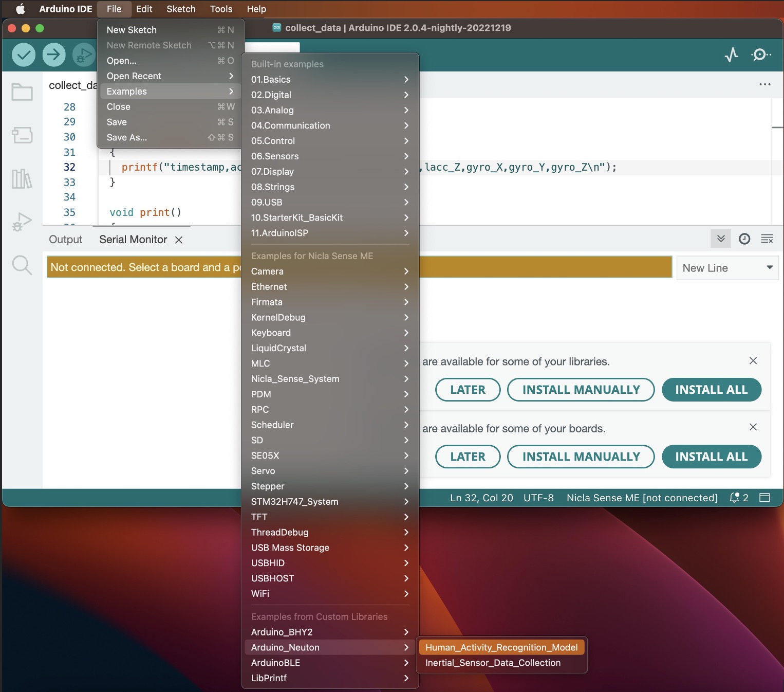Expand the 06.Sensors examples submenu
This screenshot has width=784, height=692.
click(x=330, y=156)
